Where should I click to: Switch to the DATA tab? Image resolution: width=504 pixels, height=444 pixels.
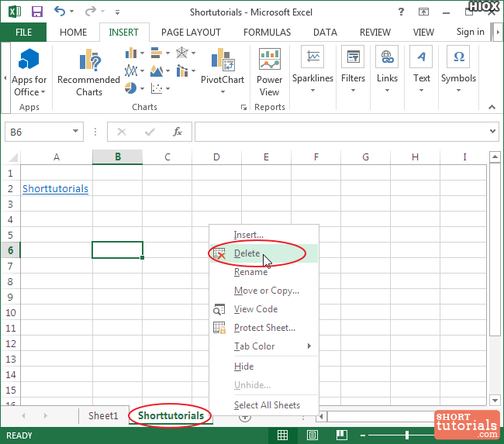tap(325, 32)
